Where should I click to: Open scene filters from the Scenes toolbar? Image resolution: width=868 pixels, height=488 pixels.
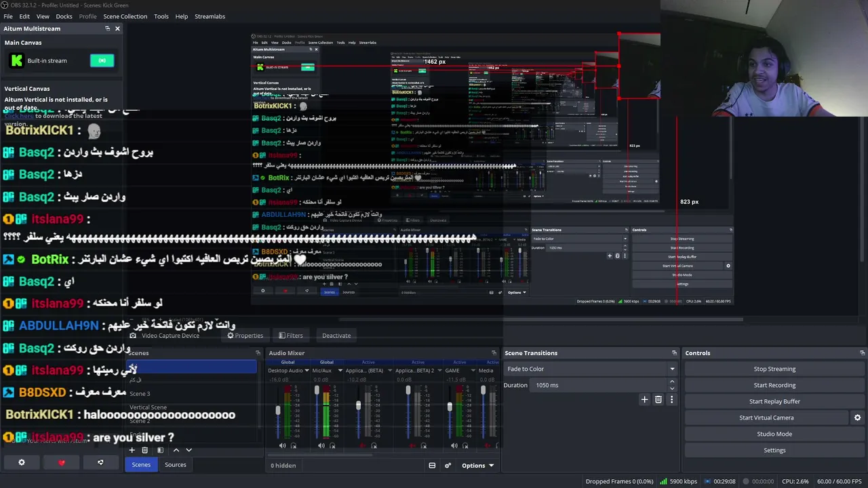point(160,450)
